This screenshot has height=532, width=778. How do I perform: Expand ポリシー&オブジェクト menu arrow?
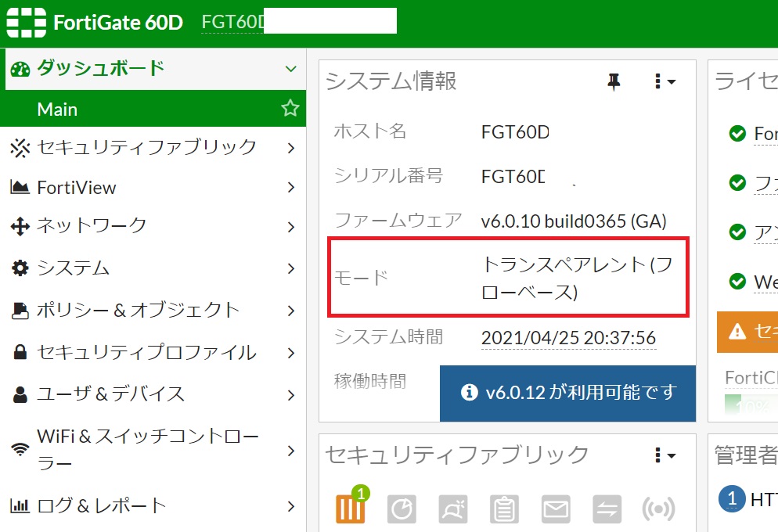coord(291,311)
